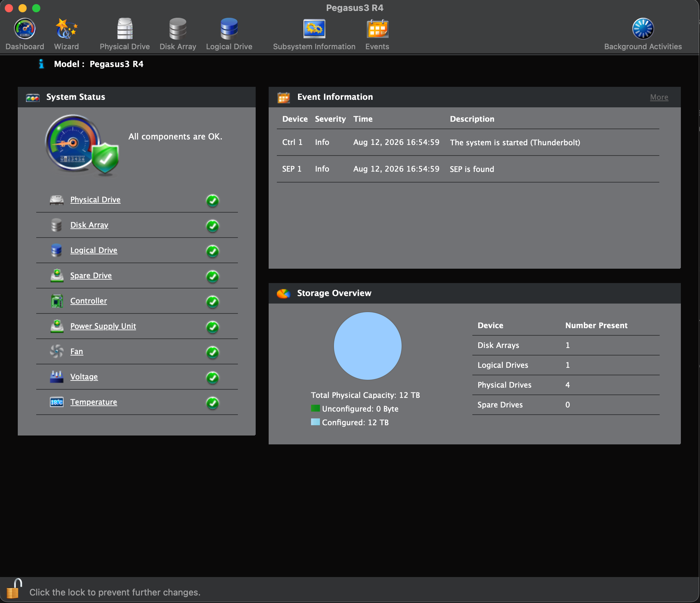Click the Fan row icon
700x603 pixels.
[57, 351]
